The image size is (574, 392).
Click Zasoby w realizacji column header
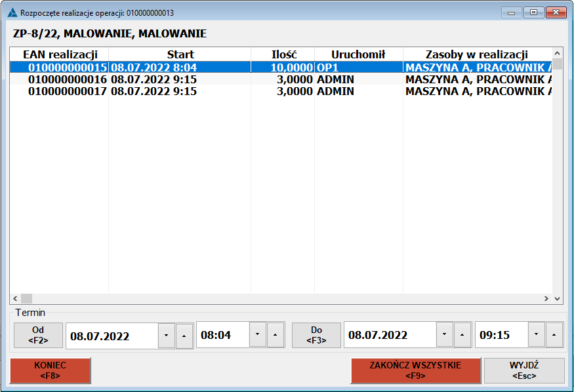(478, 54)
